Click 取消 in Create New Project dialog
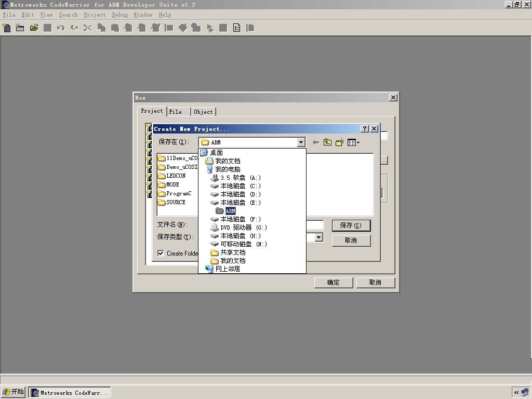This screenshot has width=532, height=399. pos(351,240)
